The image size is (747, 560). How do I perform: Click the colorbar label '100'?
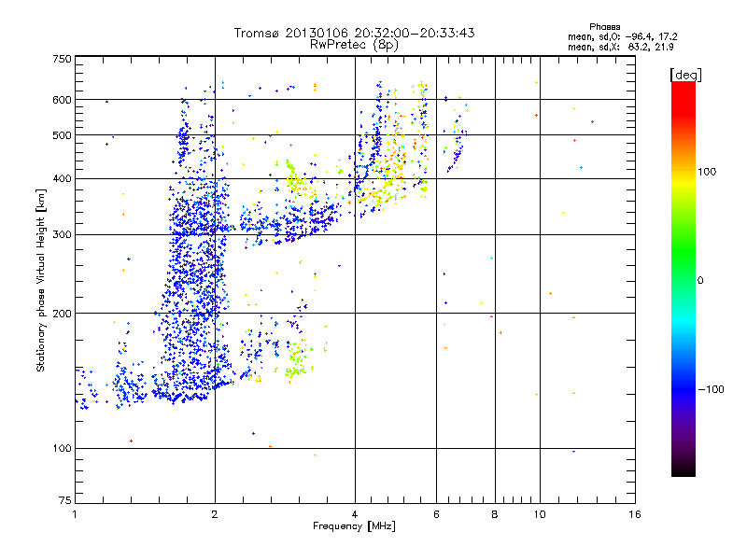tap(707, 172)
